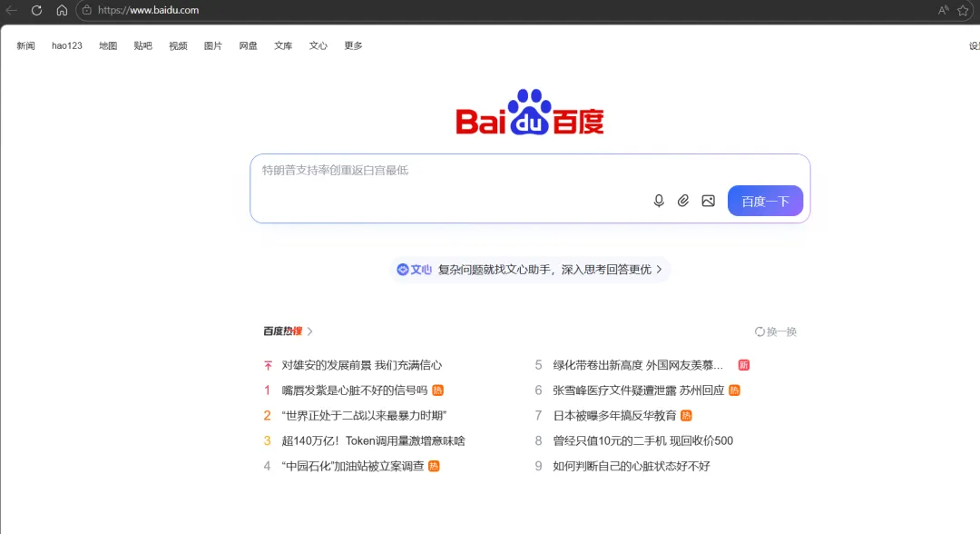The width and height of the screenshot is (980, 534).
Task: Open 超140万亿！Token调用量激增意味啥
Action: coord(373,440)
